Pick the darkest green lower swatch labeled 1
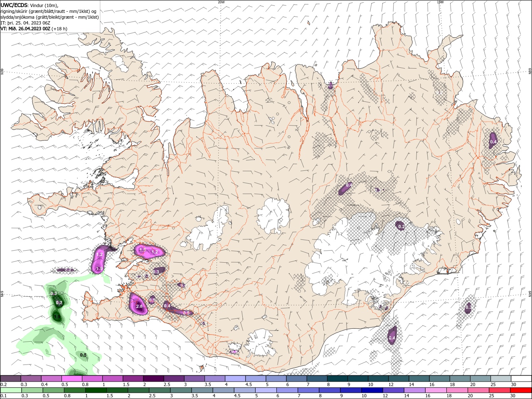 (96, 390)
